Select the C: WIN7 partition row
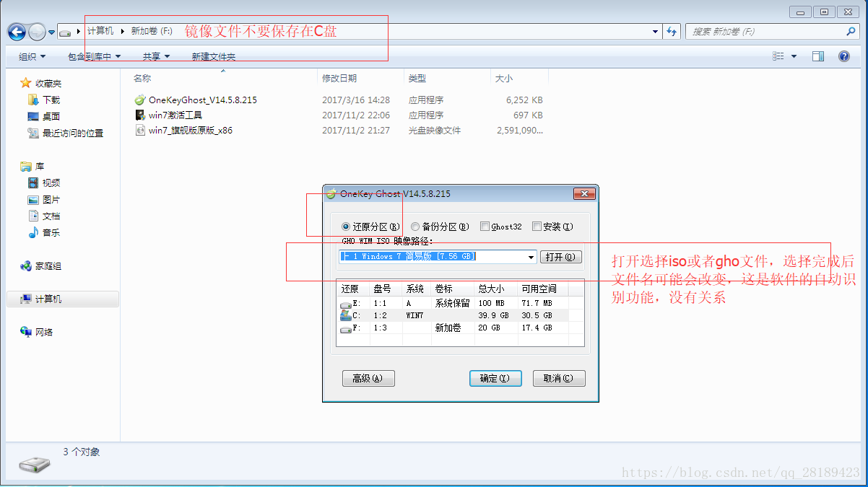Image resolution: width=868 pixels, height=487 pixels. pos(460,315)
